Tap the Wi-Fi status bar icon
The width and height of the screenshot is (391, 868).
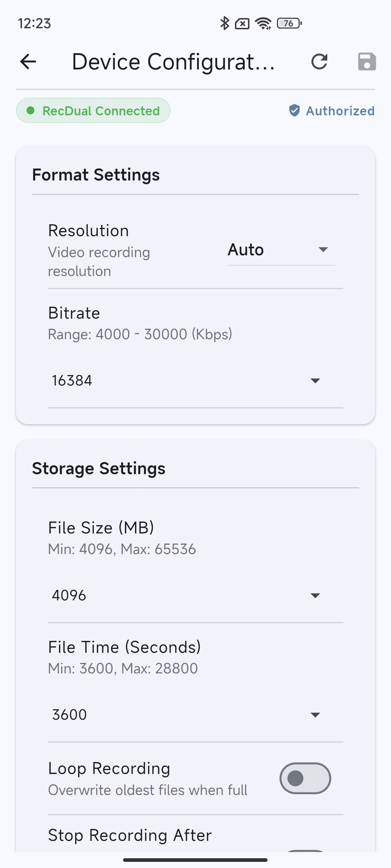pos(263,24)
